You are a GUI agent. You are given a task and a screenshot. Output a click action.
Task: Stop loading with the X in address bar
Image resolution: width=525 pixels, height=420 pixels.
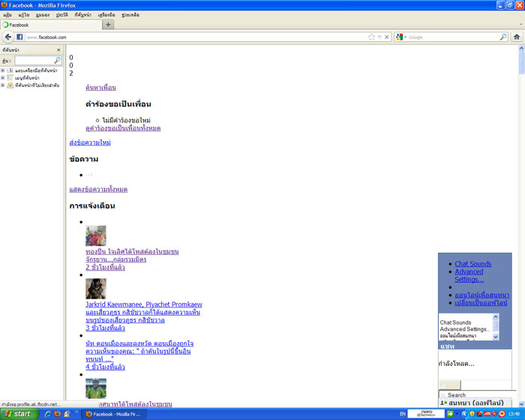387,37
